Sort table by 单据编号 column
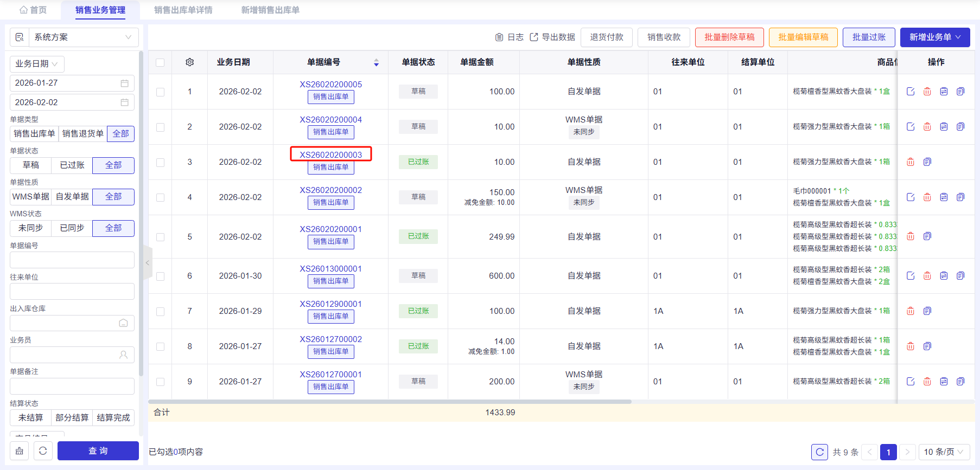 pos(376,63)
